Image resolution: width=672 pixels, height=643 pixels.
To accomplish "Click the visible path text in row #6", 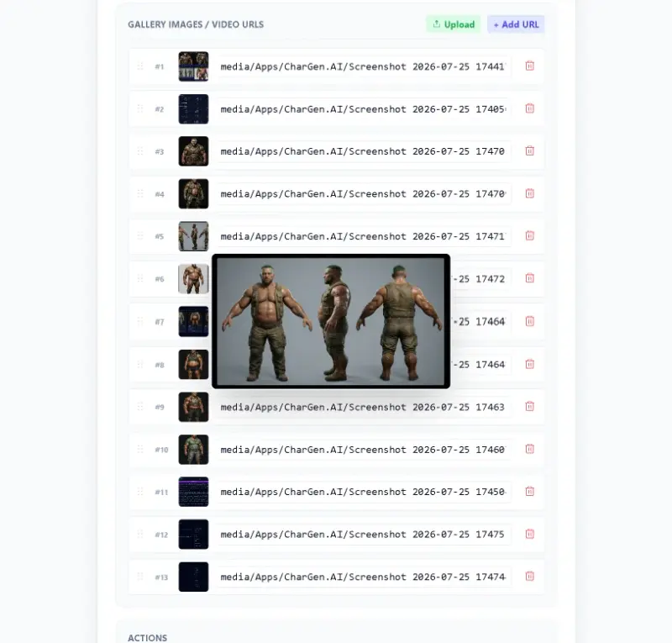I will pyautogui.click(x=479, y=279).
